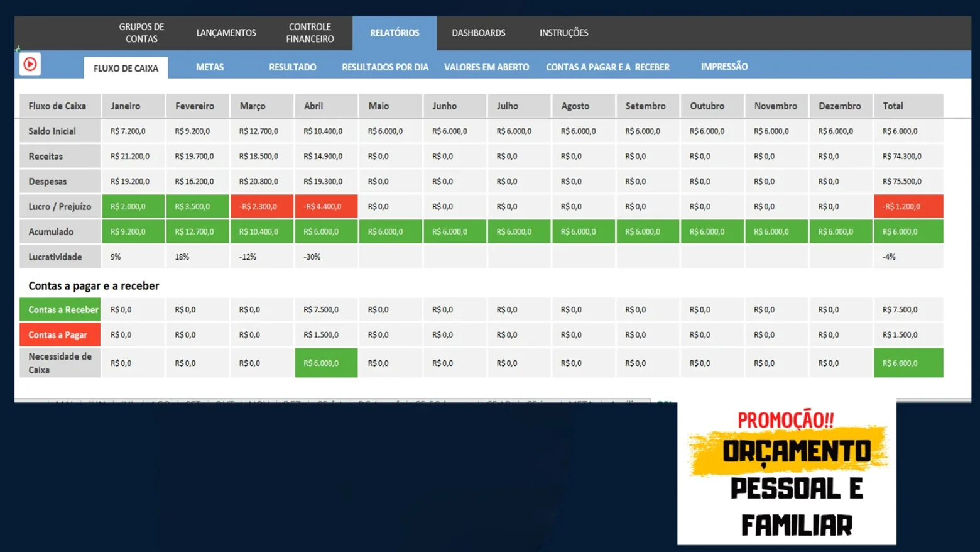Image resolution: width=980 pixels, height=552 pixels.
Task: Go to the IMPRESSÃO tab
Action: [x=724, y=67]
